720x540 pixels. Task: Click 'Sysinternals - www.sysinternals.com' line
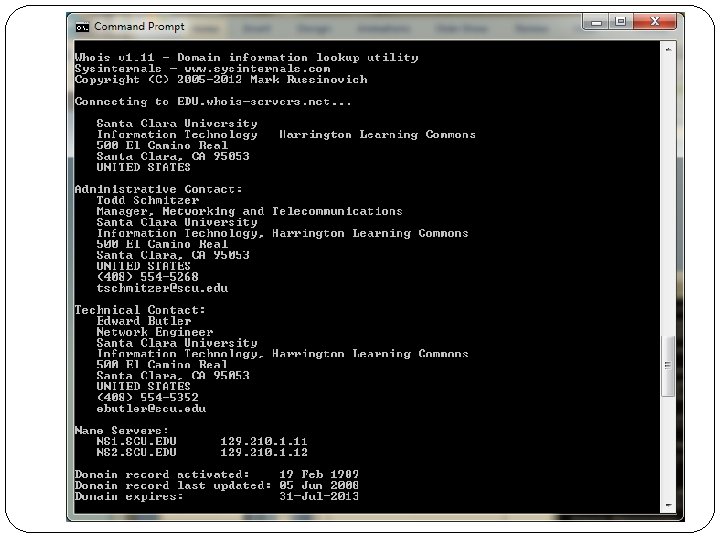[202, 68]
